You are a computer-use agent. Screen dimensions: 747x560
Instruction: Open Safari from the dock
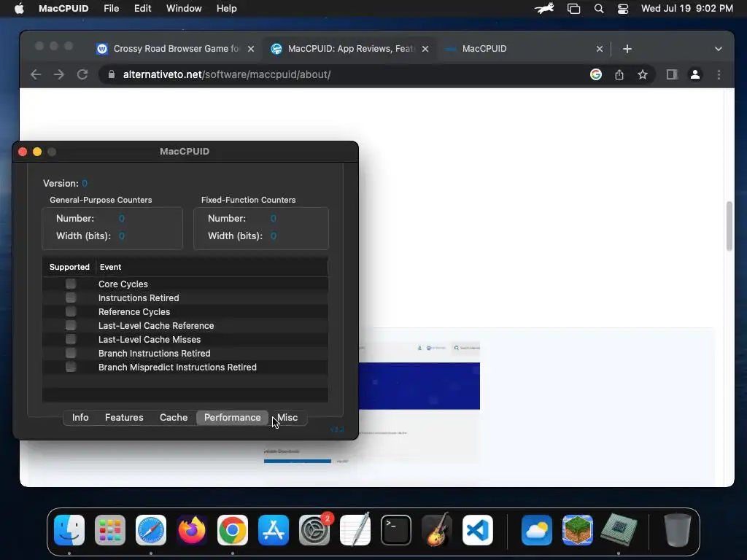pos(151,530)
